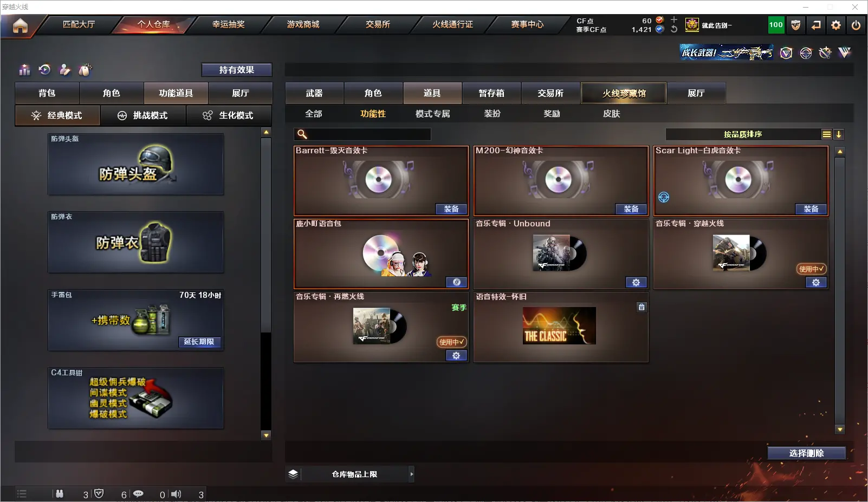This screenshot has height=502, width=868.
Task: Open settings gear on 再燃火线 album
Action: click(456, 355)
